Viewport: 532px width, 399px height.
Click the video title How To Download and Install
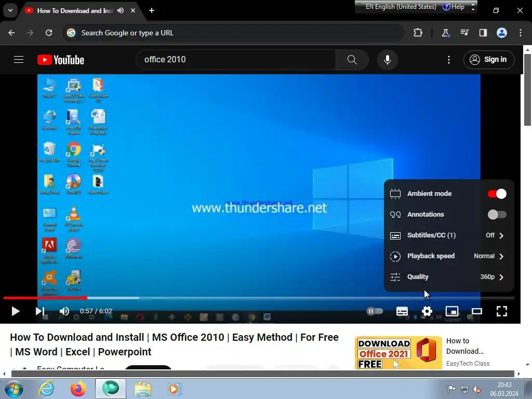click(x=175, y=344)
